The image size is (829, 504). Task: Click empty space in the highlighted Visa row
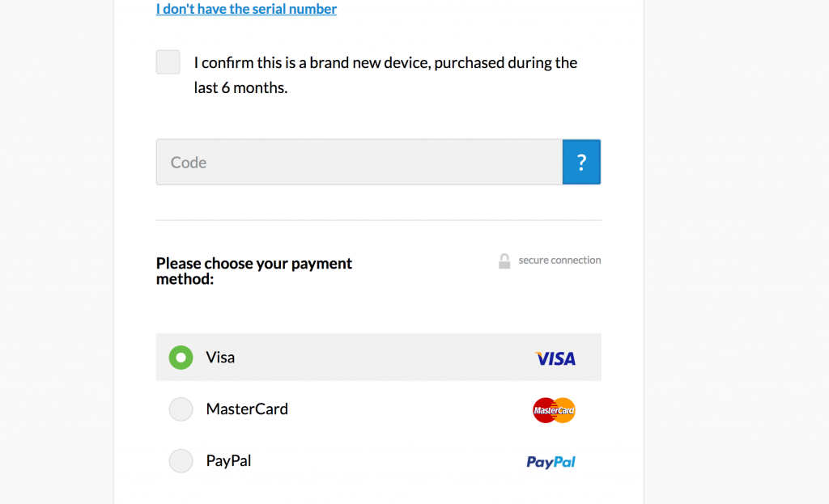click(x=380, y=358)
